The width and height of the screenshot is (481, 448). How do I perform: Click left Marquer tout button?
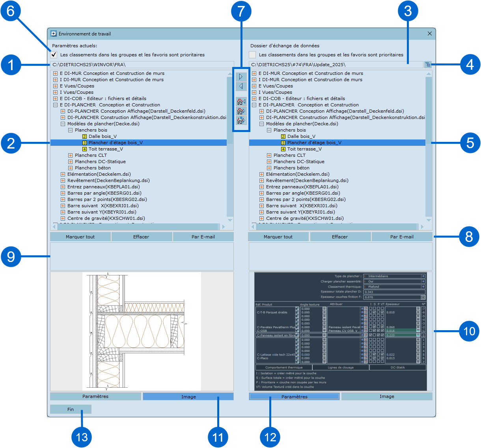pyautogui.click(x=80, y=237)
